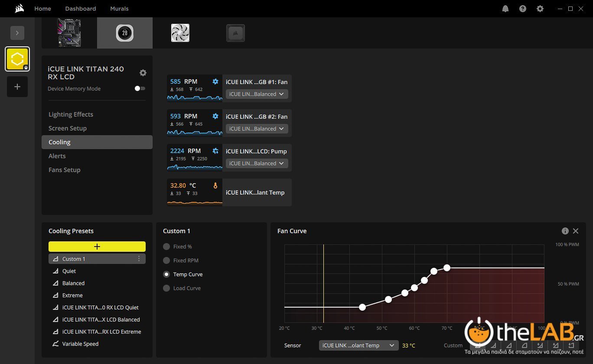Screen dimensions: 593x364
Task: Click the device settings gear beside iCUE LINK TITAN 240
Action: [143, 73]
